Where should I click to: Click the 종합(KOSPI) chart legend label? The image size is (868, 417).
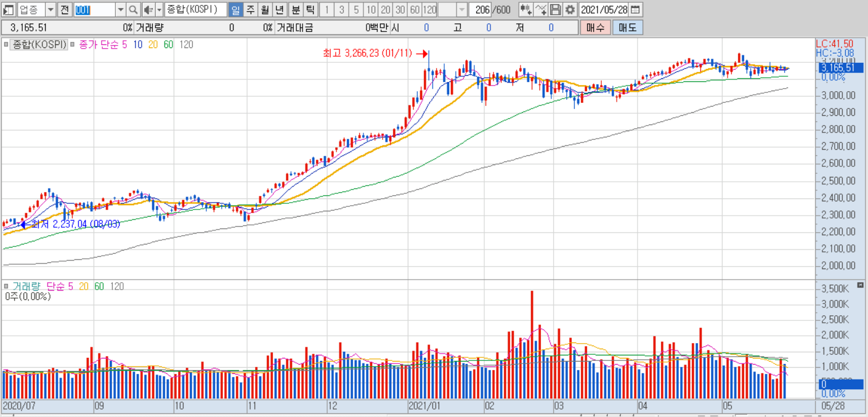(x=39, y=44)
